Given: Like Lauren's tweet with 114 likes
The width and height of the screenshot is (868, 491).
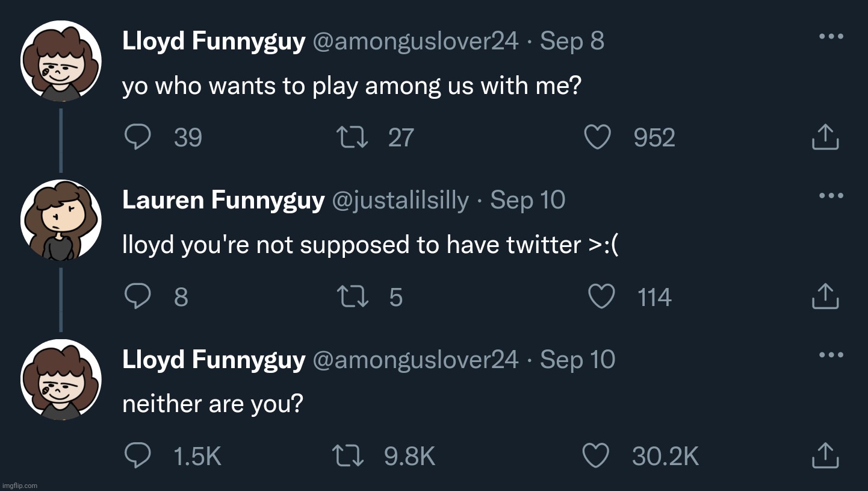Looking at the screenshot, I should point(601,296).
